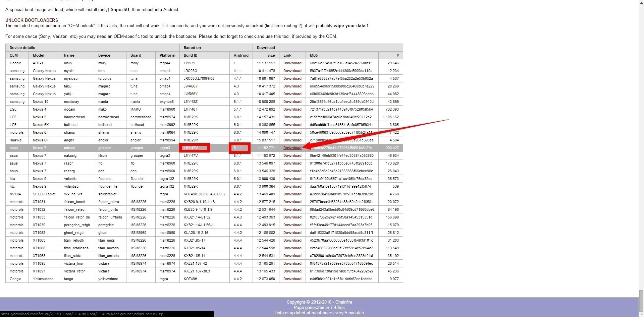Download the XT1033 falcon_retbr_ds file

pos(292,217)
